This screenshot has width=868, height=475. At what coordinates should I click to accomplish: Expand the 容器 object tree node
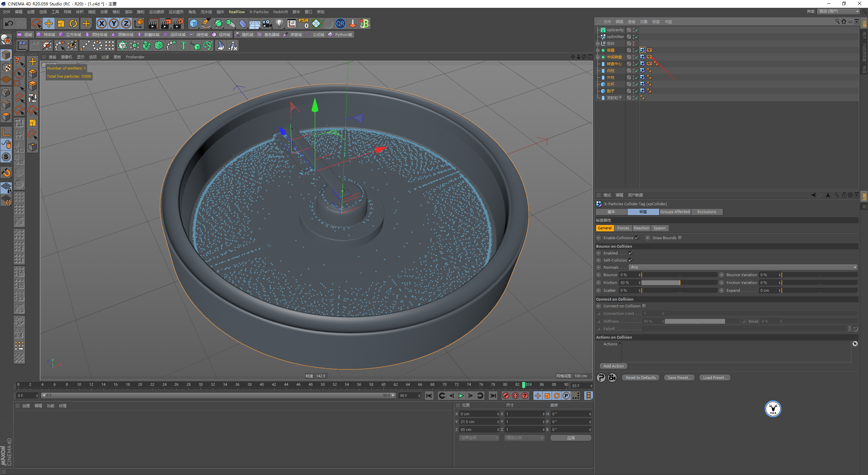(x=598, y=50)
